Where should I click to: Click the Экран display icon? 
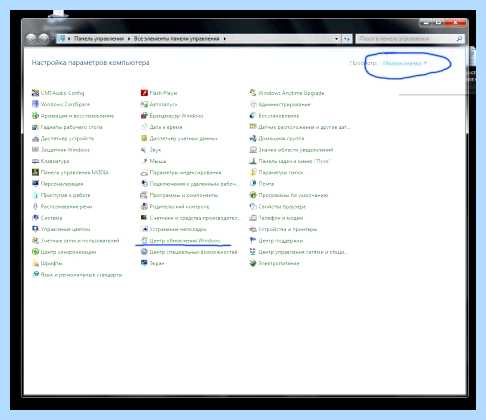144,263
